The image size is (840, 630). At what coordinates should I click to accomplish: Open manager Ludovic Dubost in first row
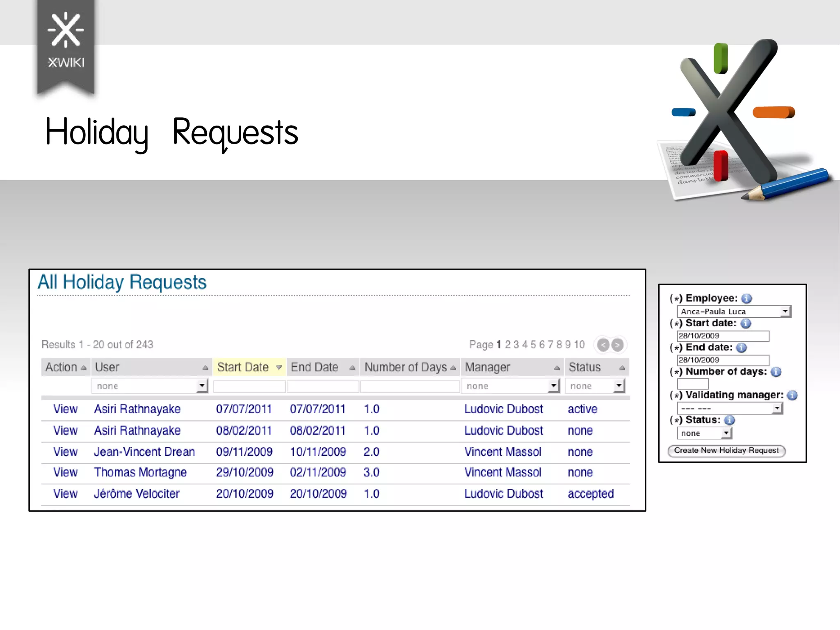[x=503, y=409]
